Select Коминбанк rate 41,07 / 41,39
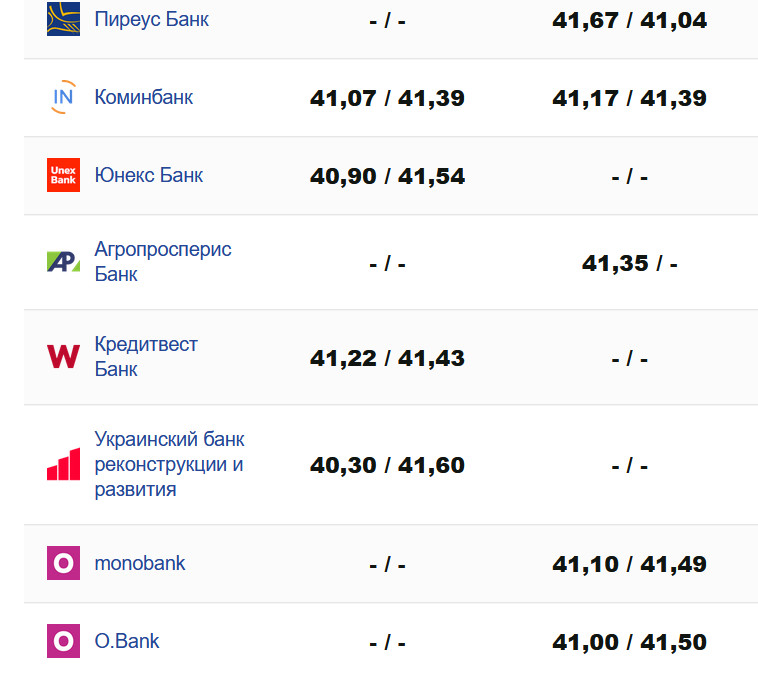This screenshot has height=678, width=758. pos(387,98)
